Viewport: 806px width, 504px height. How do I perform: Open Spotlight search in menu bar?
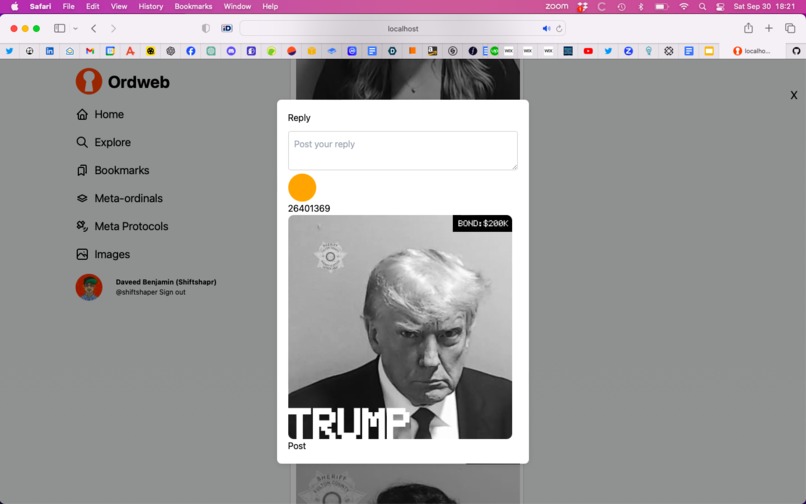(x=702, y=7)
